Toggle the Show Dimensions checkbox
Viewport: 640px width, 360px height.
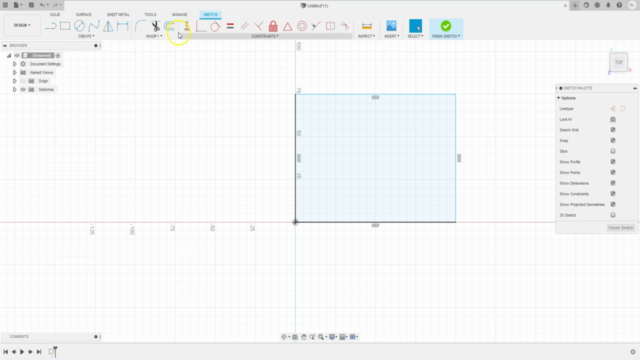613,183
